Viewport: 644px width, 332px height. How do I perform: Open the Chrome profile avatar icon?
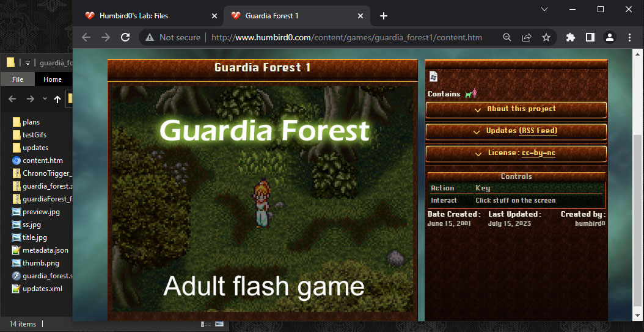coord(610,37)
